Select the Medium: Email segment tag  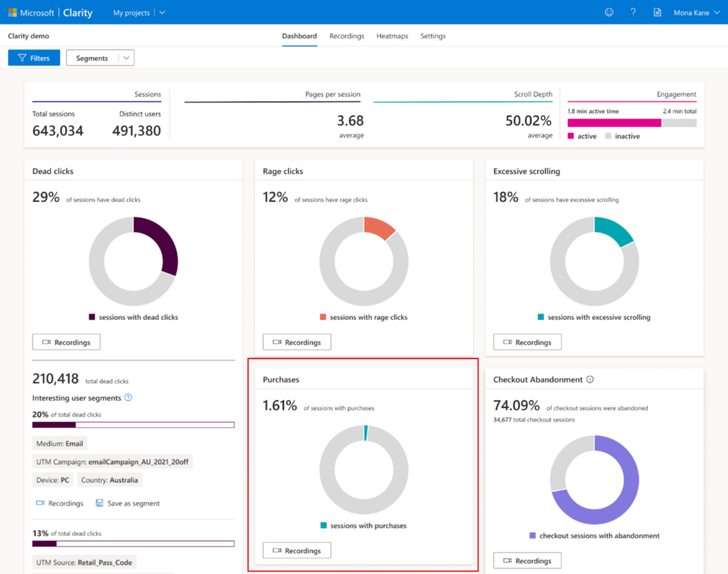pos(60,443)
